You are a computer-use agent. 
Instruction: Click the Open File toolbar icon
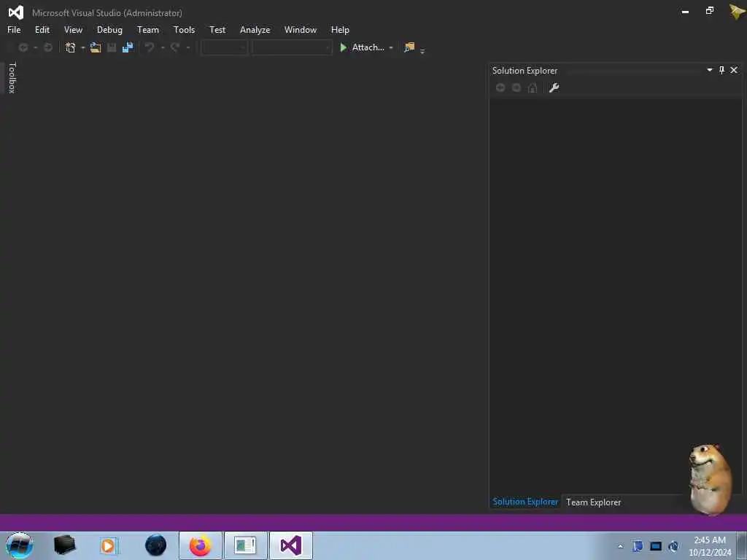pyautogui.click(x=96, y=47)
